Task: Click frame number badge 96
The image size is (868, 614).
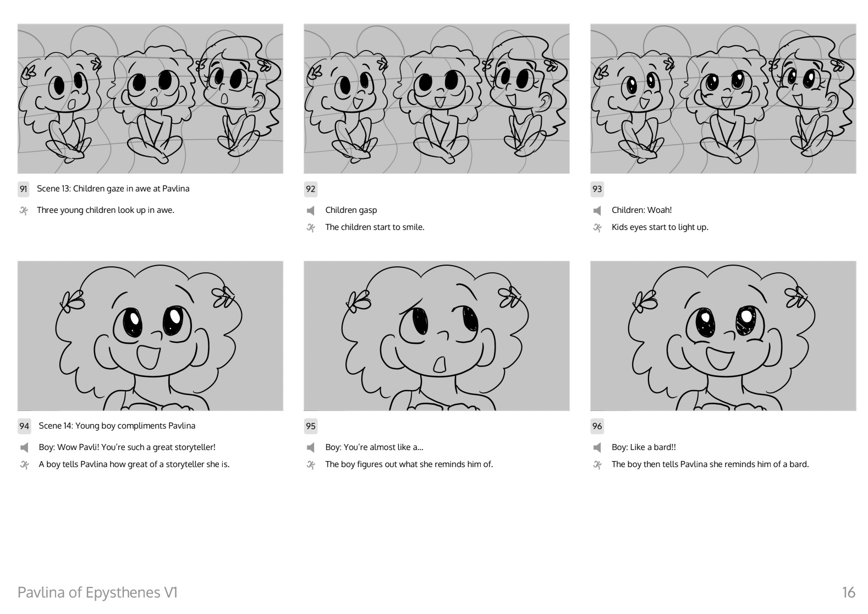Action: pyautogui.click(x=597, y=426)
